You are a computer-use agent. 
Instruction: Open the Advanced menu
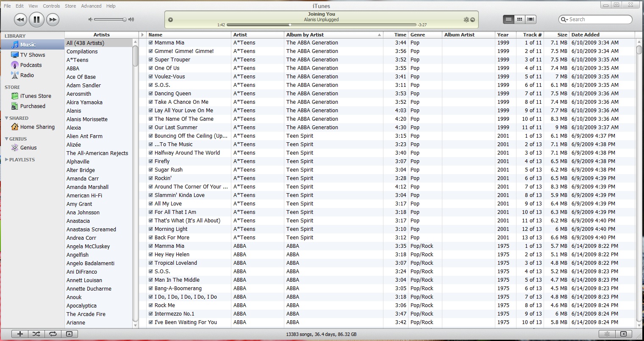[91, 6]
